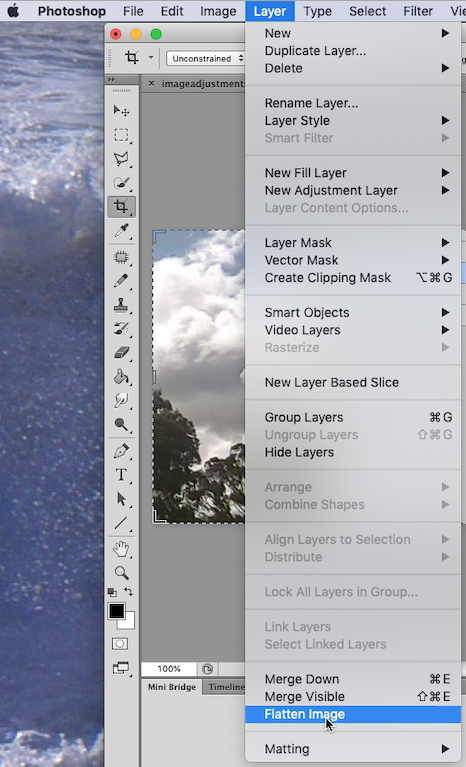Select the Zoom tool in toolbox

121,572
